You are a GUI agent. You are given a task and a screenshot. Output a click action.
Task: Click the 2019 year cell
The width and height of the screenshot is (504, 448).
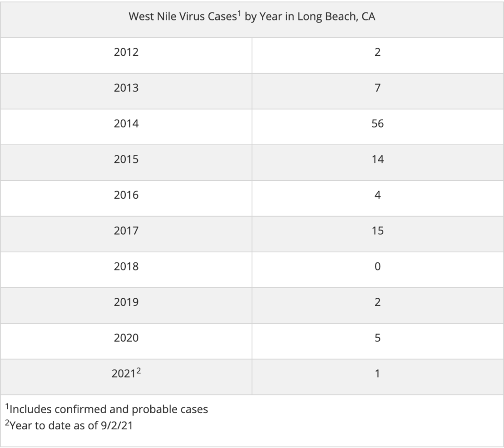point(126,302)
